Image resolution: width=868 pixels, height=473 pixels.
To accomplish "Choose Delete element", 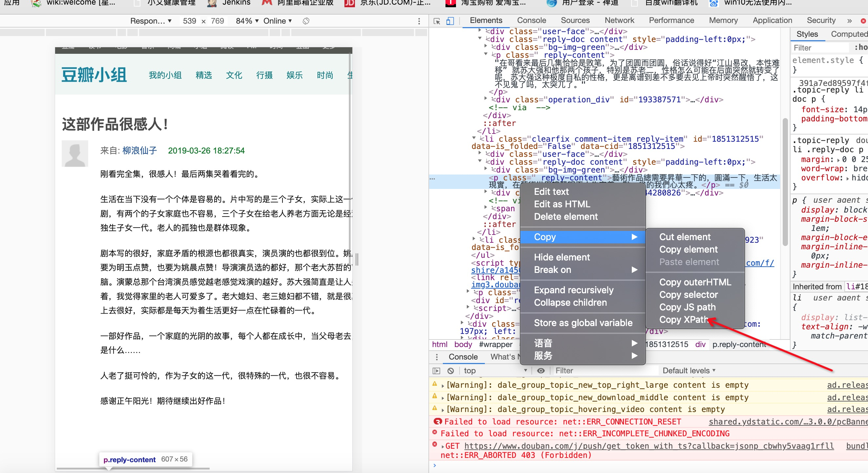I will pyautogui.click(x=583, y=216).
